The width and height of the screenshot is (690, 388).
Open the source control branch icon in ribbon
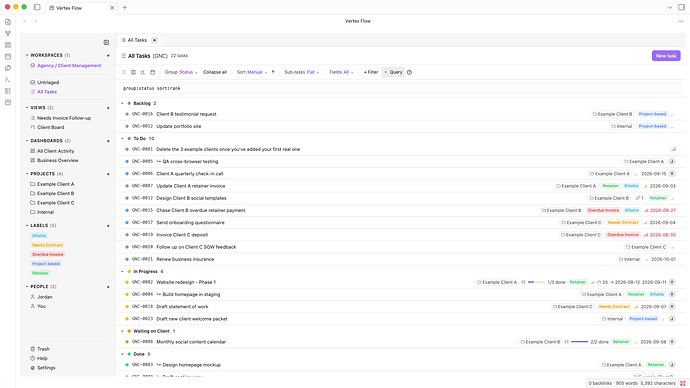(8, 33)
